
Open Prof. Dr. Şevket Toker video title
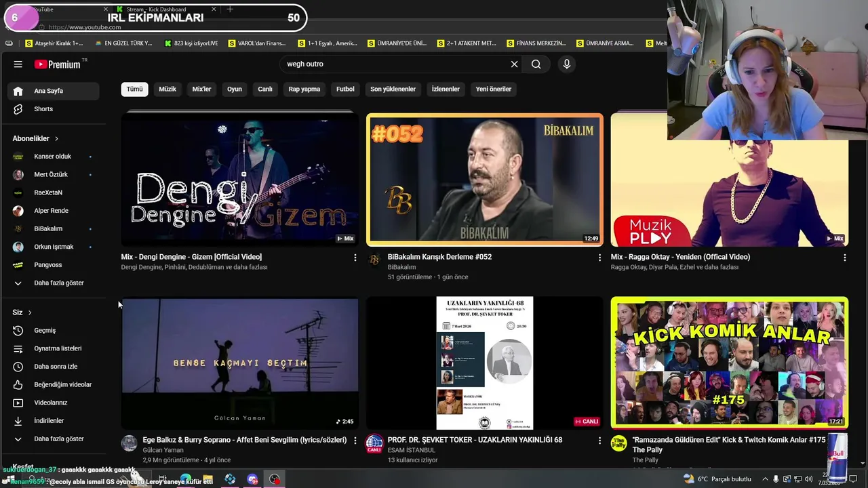pos(475,441)
